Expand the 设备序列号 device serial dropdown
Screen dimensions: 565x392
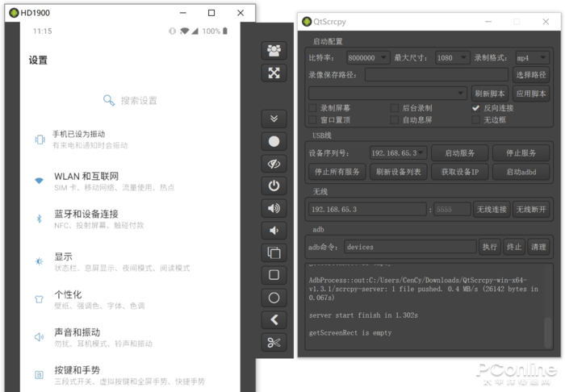tap(397, 152)
